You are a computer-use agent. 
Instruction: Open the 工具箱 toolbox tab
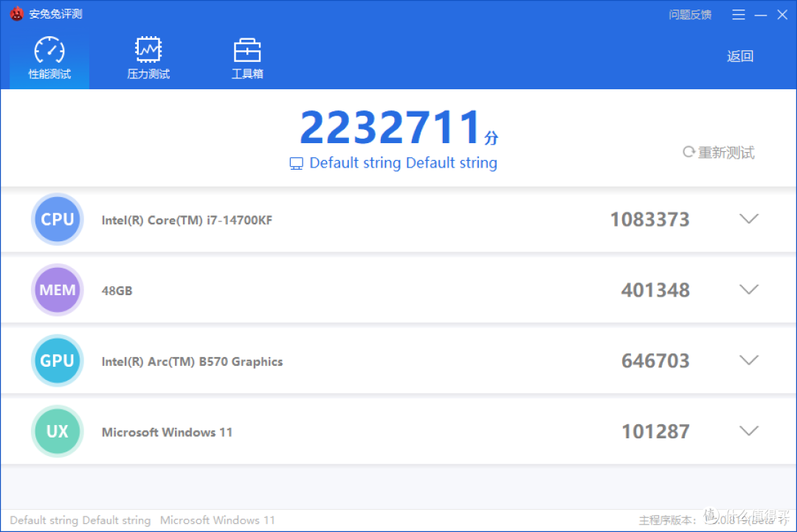click(247, 59)
